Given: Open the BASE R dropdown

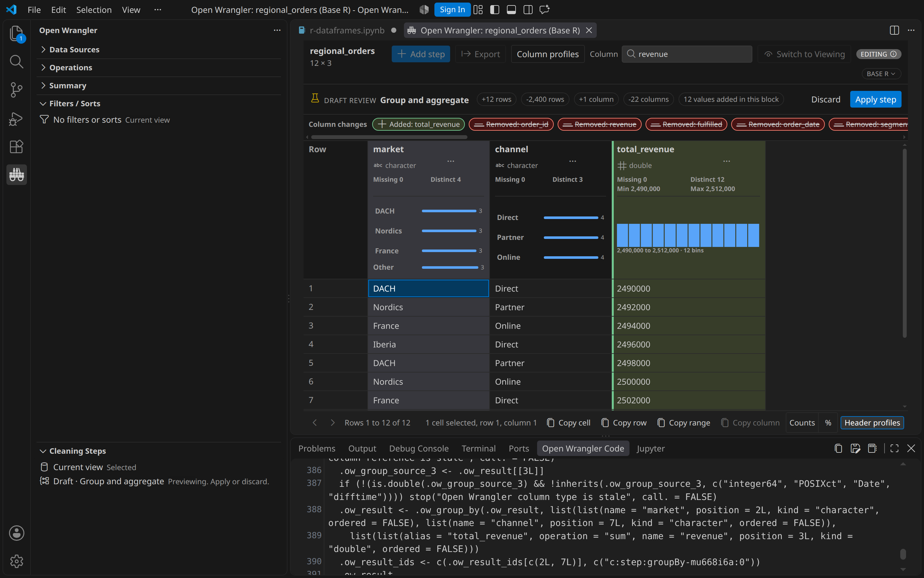Looking at the screenshot, I should [881, 74].
